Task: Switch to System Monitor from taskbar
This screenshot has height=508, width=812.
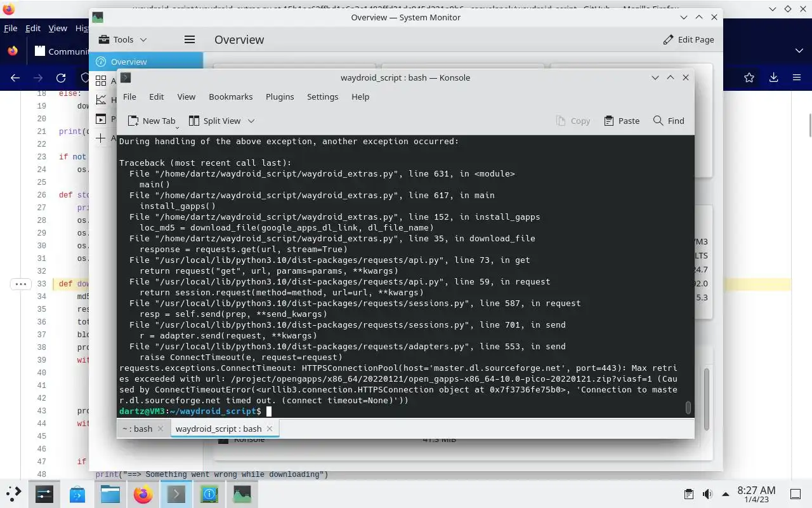Action: 242,493
